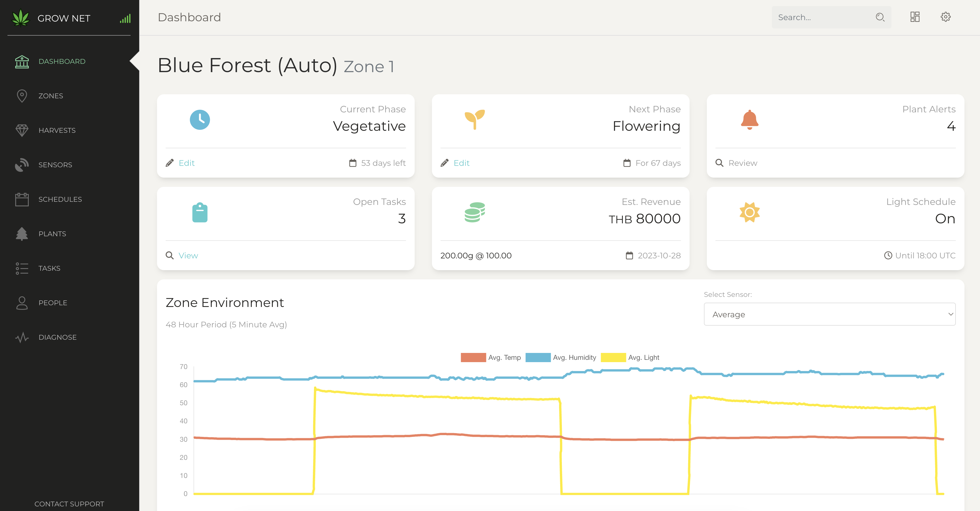Focus the Search input field

[x=822, y=17]
